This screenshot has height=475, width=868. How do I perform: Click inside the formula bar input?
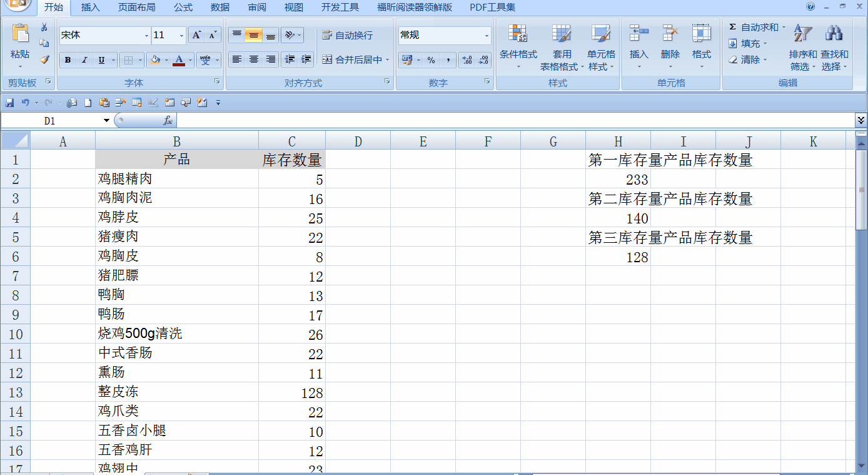coord(516,121)
